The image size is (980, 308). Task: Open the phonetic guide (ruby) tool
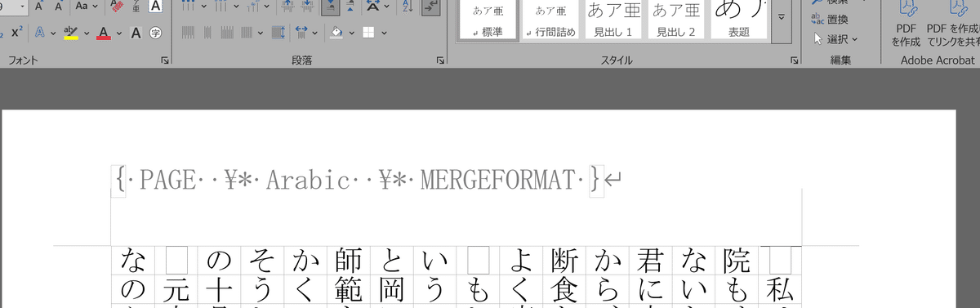point(136,6)
